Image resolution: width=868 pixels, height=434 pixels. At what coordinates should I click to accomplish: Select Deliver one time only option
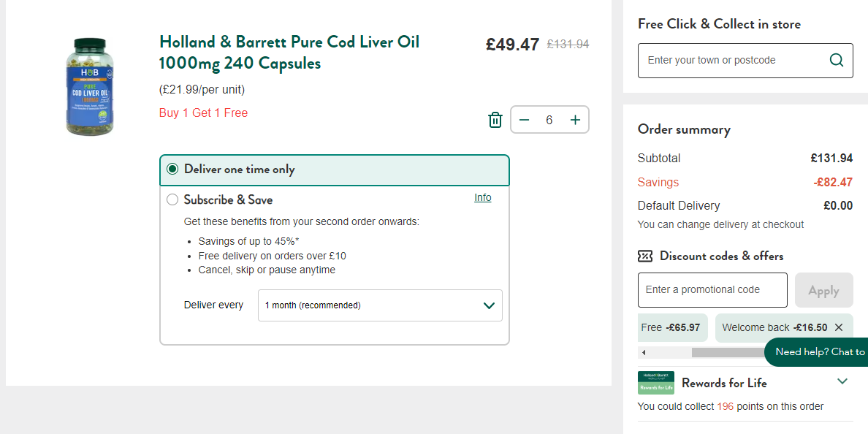pos(335,170)
